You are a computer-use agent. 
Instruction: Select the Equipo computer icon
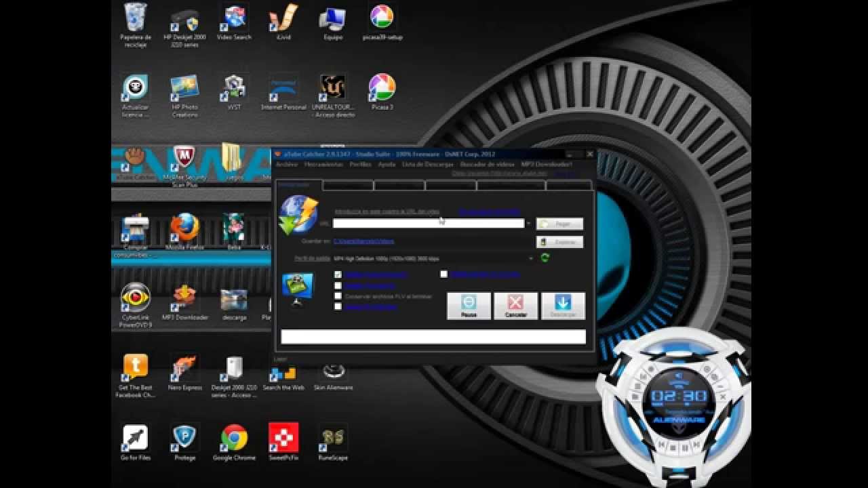pos(333,22)
